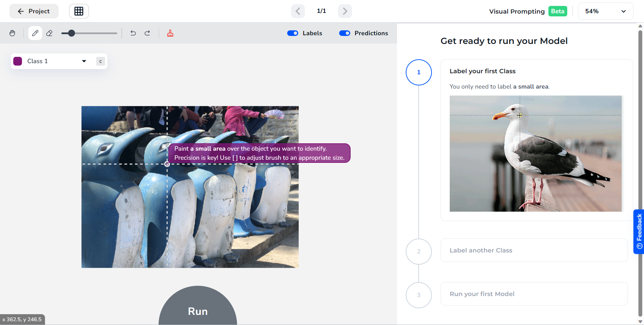The height and width of the screenshot is (325, 644).
Task: Click the scrollbar down arrow
Action: point(640,322)
